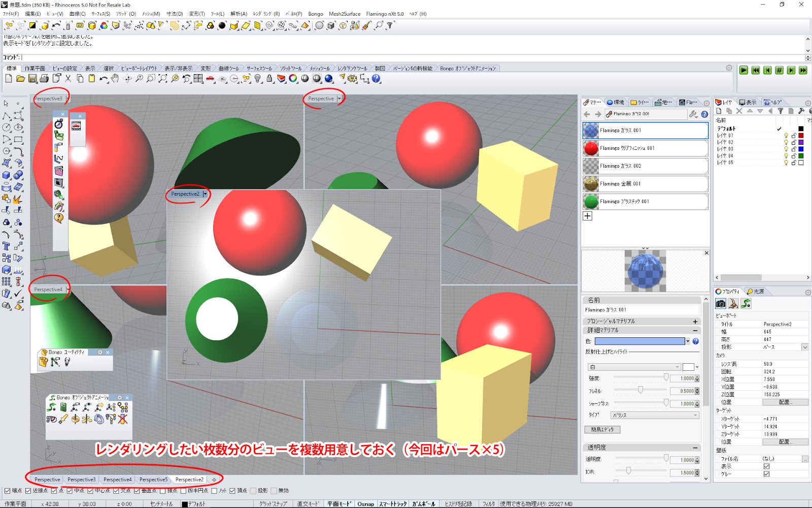The image size is (812, 508).
Task: Toggle the 頂点 osnap checkbox
Action: tap(232, 491)
